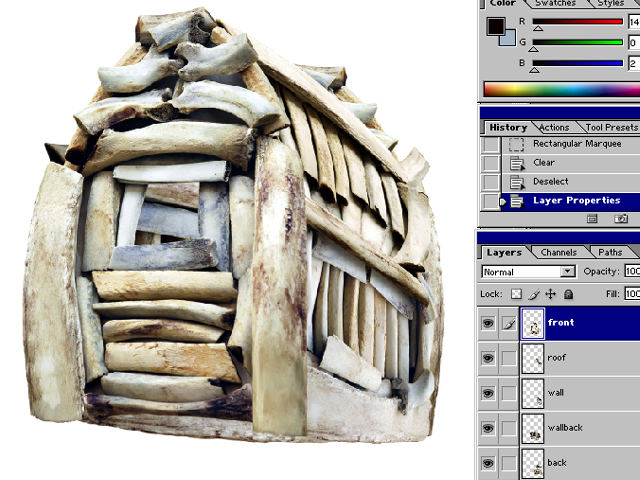Select the Rectangular Marquee history state
Image resolution: width=640 pixels, height=480 pixels.
point(577,144)
